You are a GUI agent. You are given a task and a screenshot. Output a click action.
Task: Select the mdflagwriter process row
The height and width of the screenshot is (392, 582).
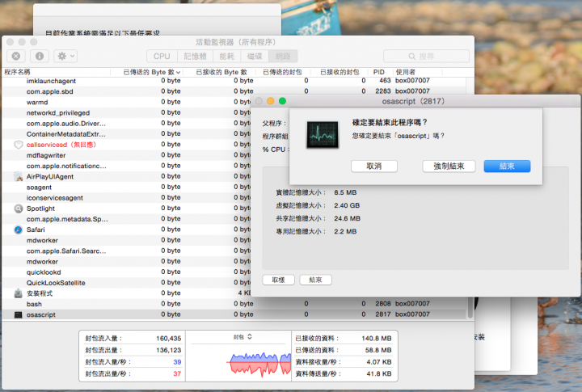[x=126, y=155]
